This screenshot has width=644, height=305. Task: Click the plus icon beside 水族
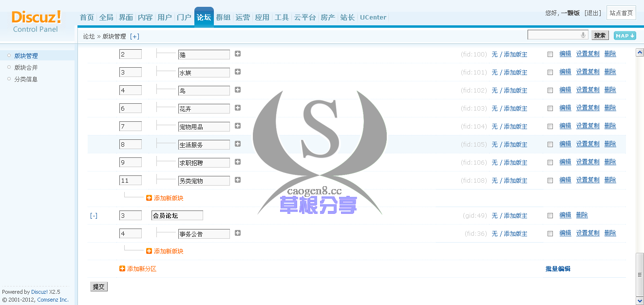(x=237, y=72)
